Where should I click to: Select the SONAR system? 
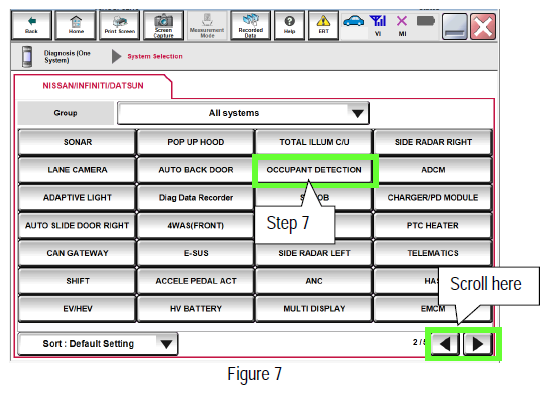(77, 142)
